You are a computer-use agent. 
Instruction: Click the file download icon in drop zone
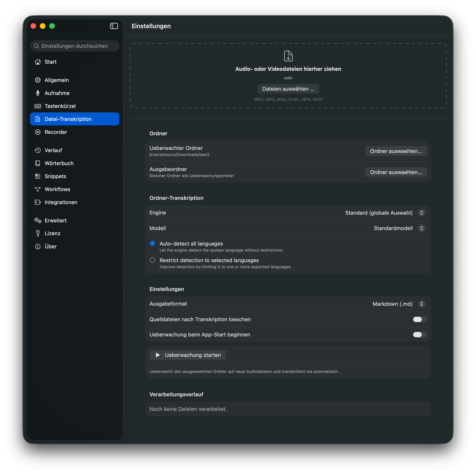(x=288, y=56)
